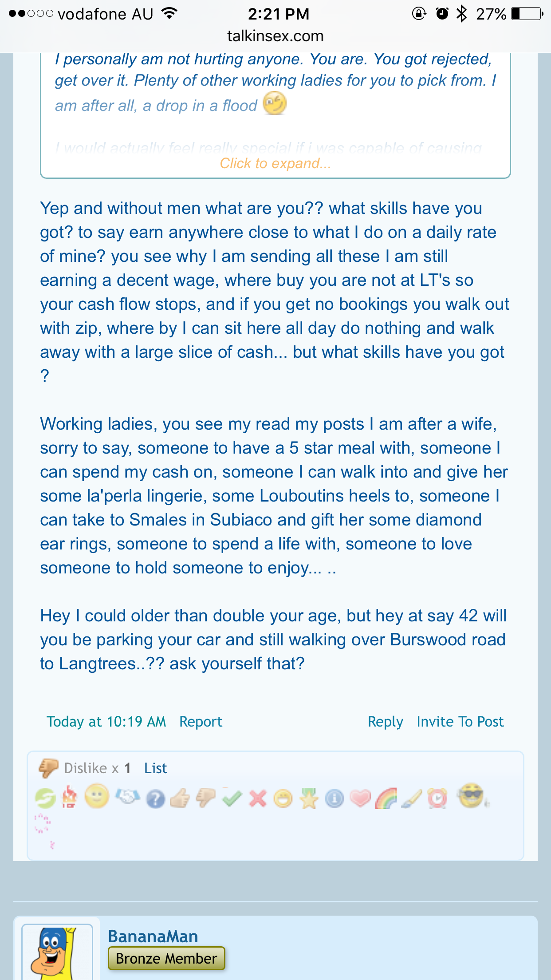This screenshot has width=551, height=980.
Task: Choose the rainbow rating icon
Action: click(386, 798)
